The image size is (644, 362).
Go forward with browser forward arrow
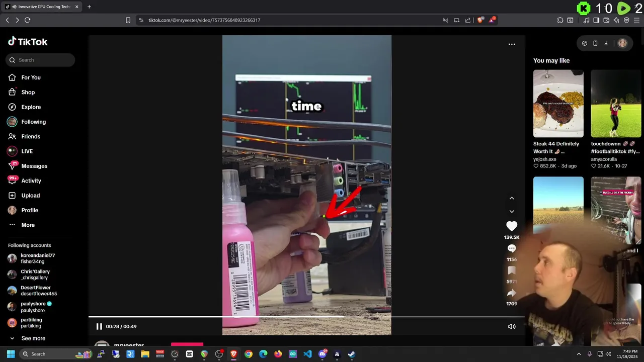click(17, 20)
